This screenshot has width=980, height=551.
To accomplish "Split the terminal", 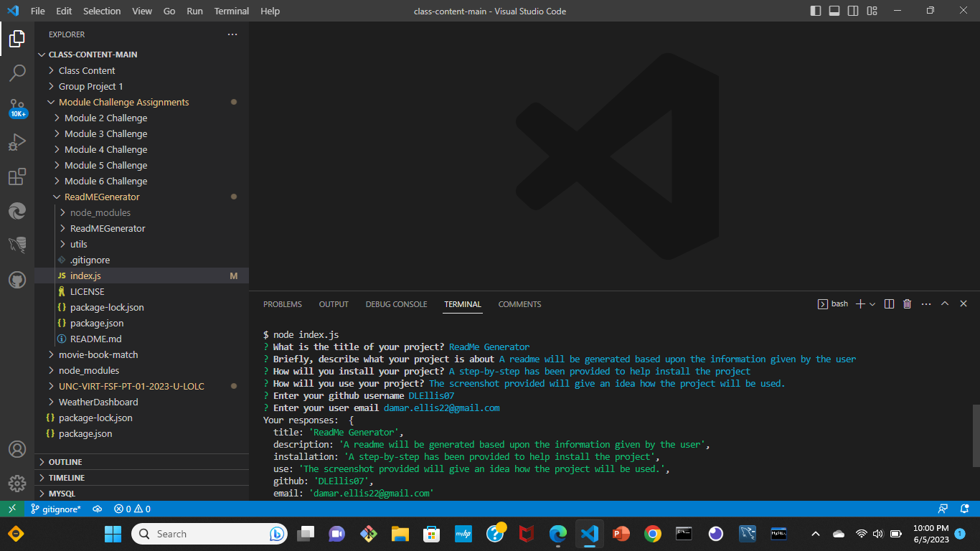I will tap(889, 303).
